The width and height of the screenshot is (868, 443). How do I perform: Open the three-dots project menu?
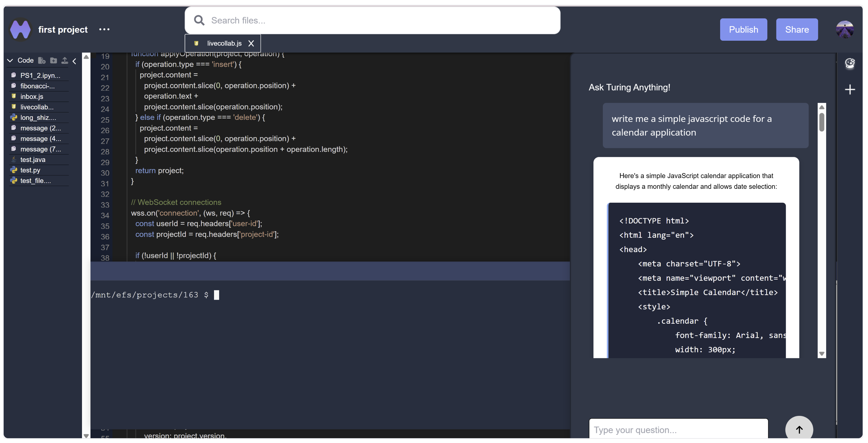point(104,29)
